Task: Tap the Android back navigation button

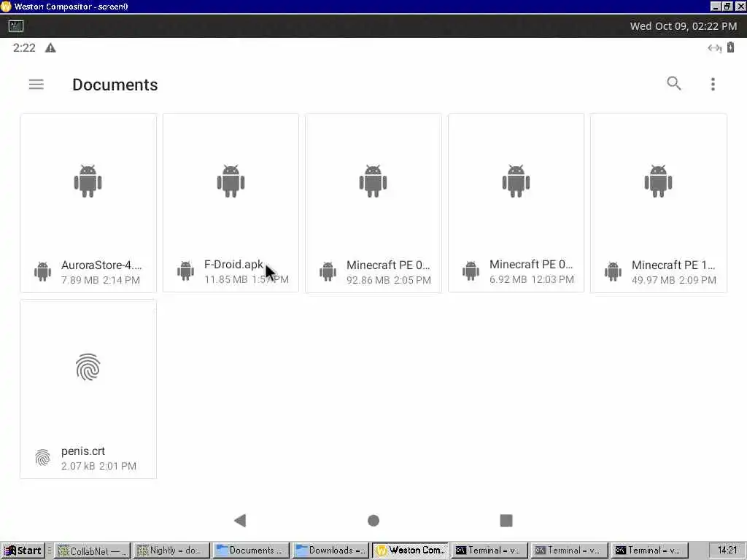Action: [x=240, y=521]
